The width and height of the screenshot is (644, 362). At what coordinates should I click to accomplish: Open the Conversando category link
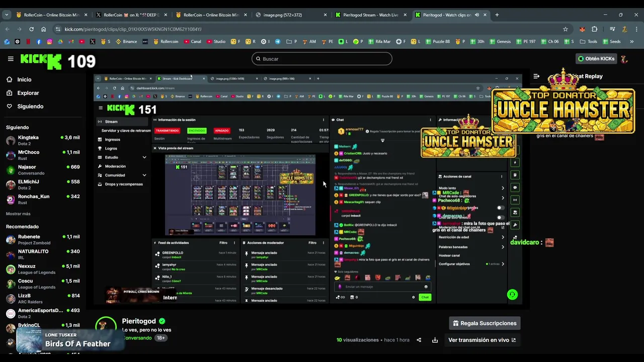point(137,338)
